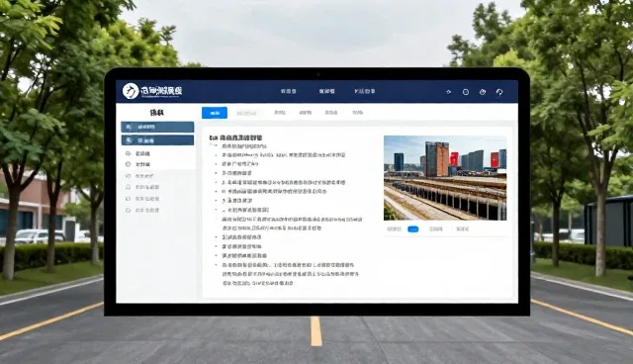Click the pie-clock icon in the header
This screenshot has height=364, width=633.
click(x=483, y=92)
